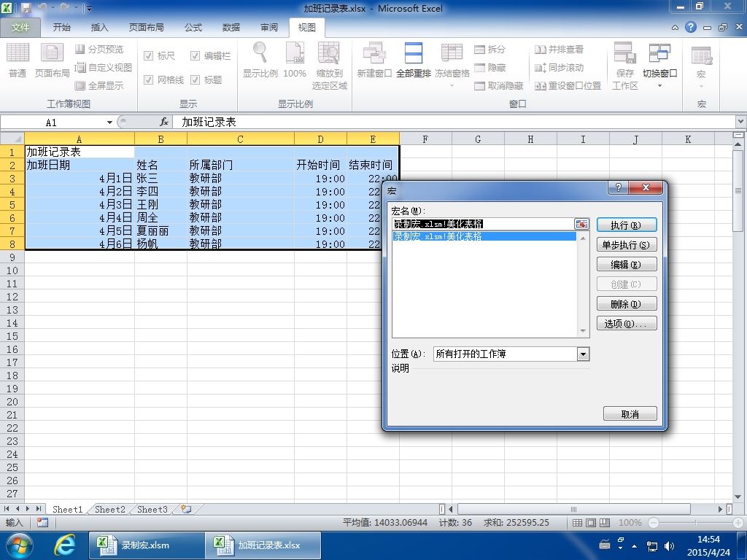Save Workspace (保存工作区) icon

624,66
